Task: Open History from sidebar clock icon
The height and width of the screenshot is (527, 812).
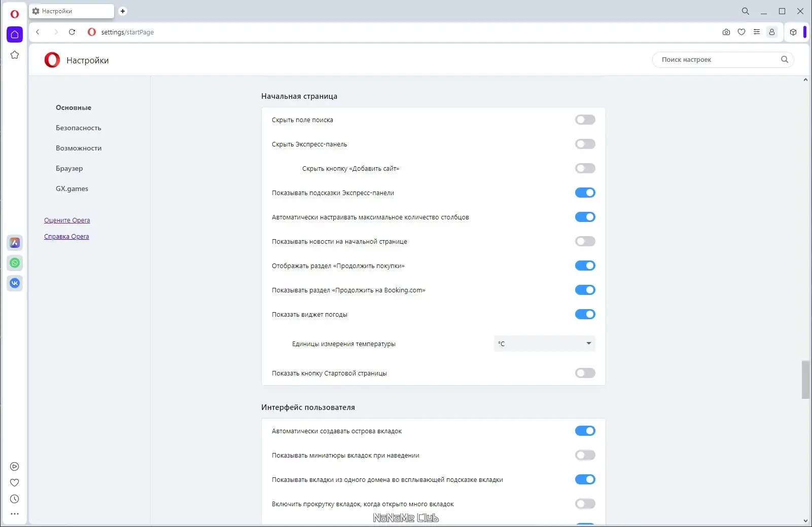Action: (15, 499)
